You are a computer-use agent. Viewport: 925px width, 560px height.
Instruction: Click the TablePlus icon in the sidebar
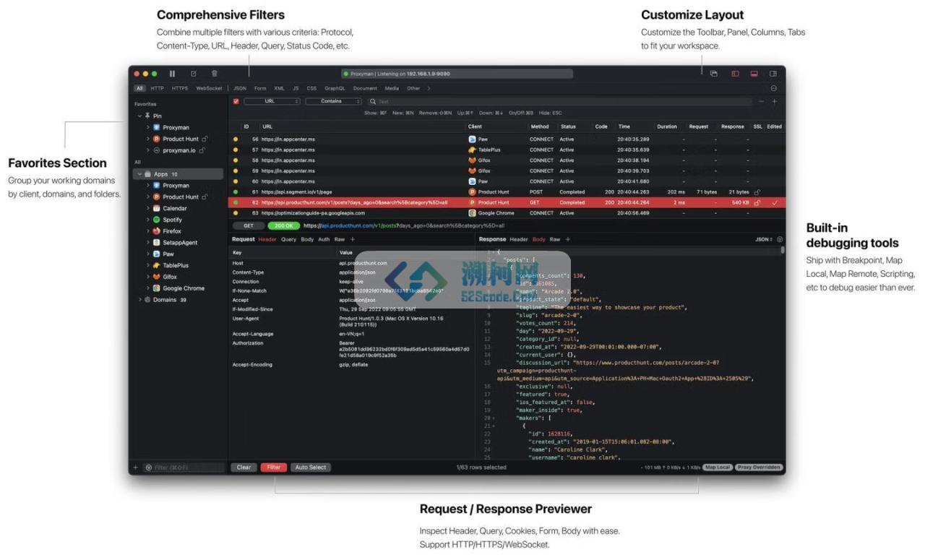156,265
